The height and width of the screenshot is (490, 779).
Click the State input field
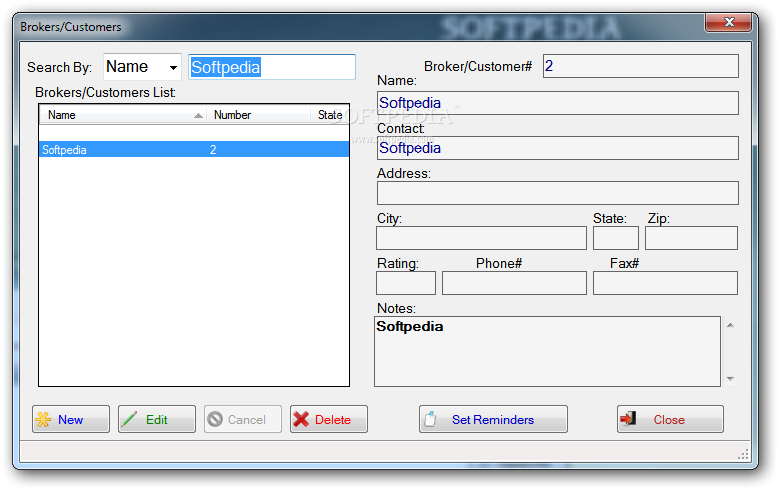tap(616, 238)
